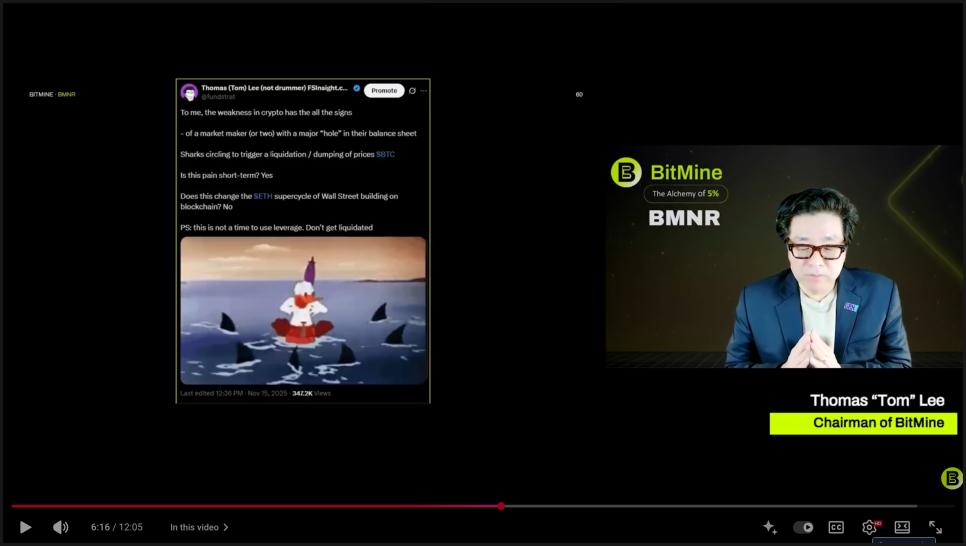Click the Thomas Lee profile avatar on the tweet

(189, 92)
